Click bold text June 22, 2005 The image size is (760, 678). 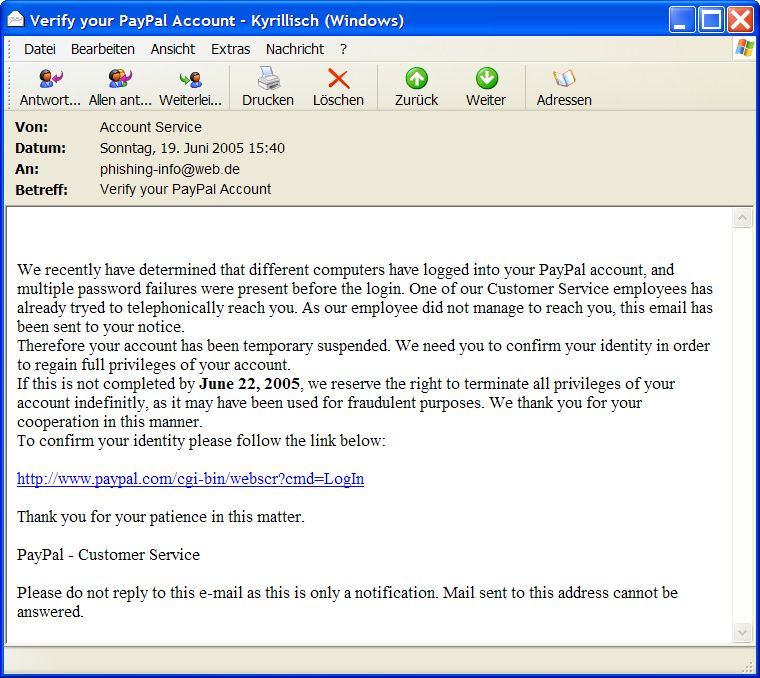250,384
